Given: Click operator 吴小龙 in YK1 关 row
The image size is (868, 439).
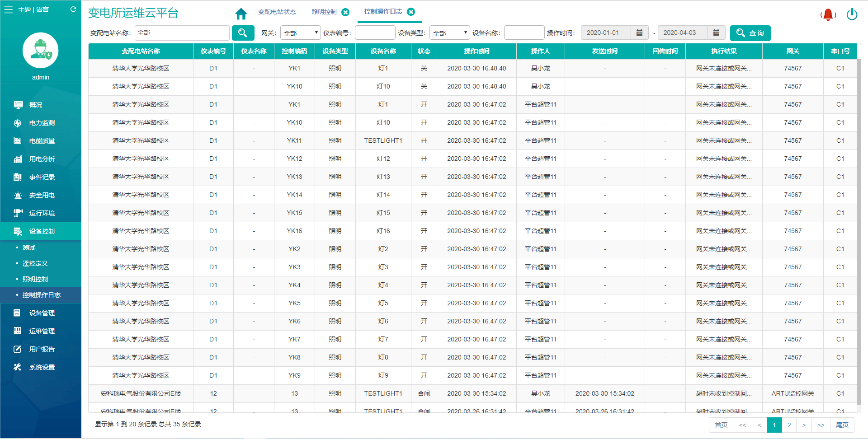Looking at the screenshot, I should (540, 68).
